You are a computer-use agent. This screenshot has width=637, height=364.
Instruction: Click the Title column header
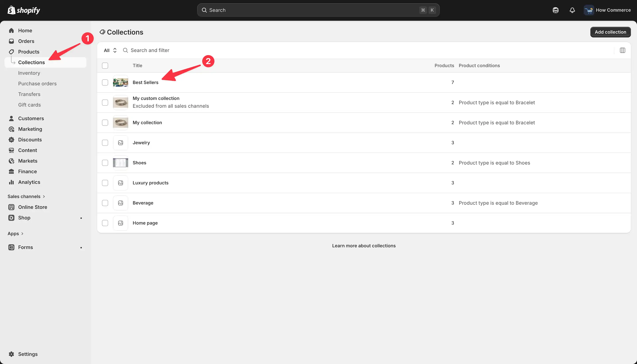[x=137, y=66]
